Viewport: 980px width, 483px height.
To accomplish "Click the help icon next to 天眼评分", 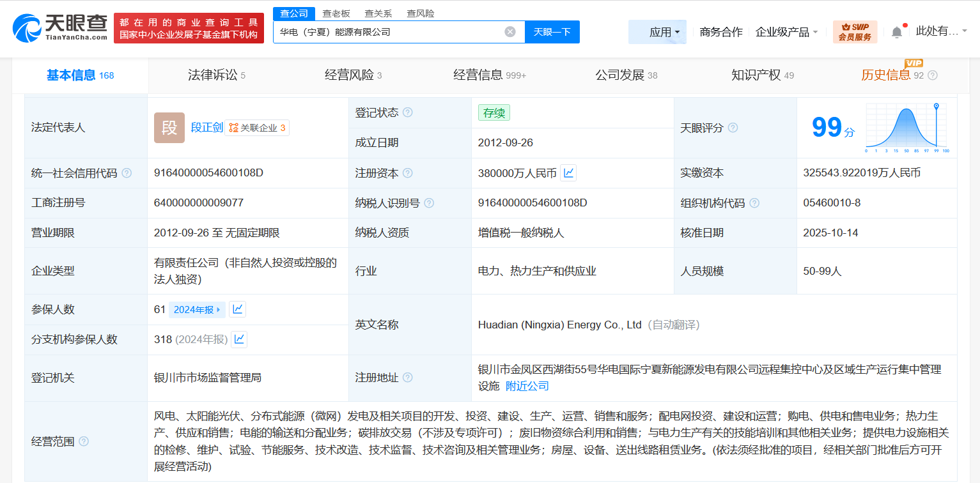I will (x=733, y=128).
